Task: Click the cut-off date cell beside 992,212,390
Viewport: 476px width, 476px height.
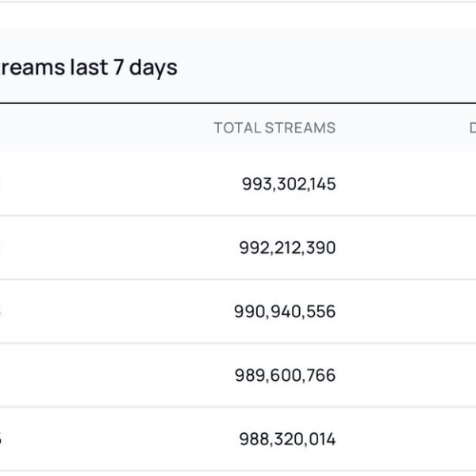Action: [x=2, y=248]
